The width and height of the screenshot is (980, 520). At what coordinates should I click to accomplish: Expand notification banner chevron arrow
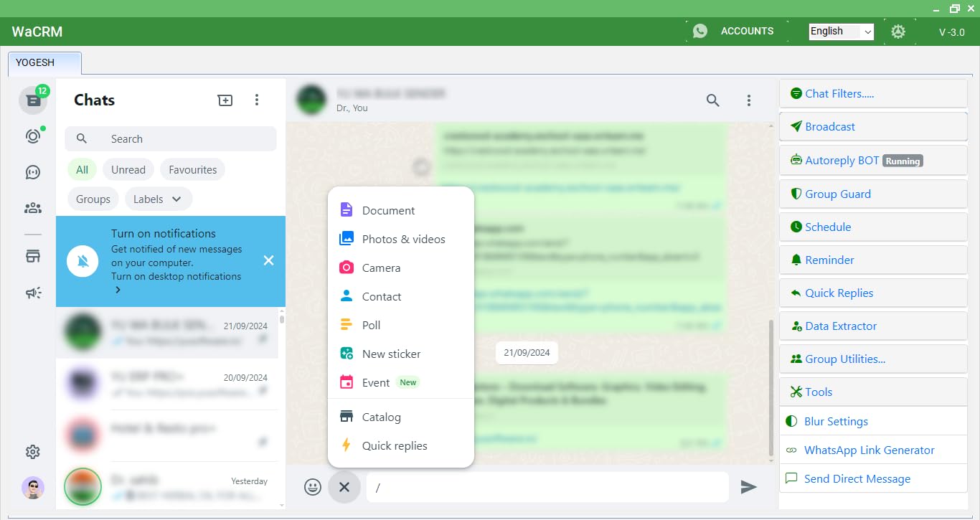pos(118,290)
